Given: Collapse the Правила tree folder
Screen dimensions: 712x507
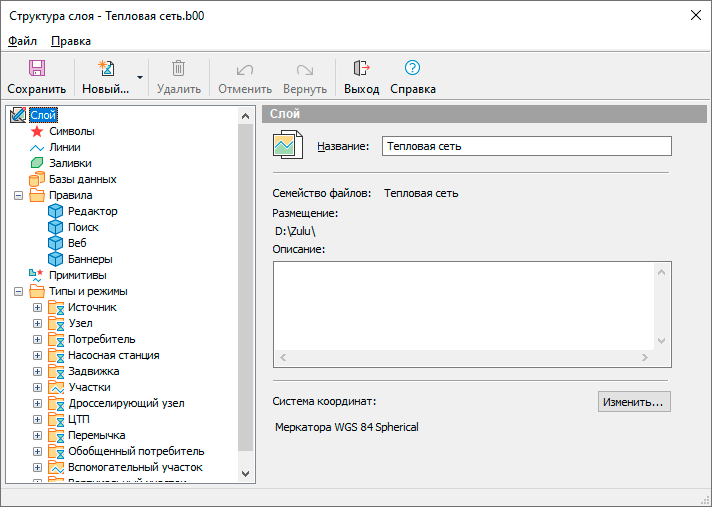Looking at the screenshot, I should pos(19,195).
